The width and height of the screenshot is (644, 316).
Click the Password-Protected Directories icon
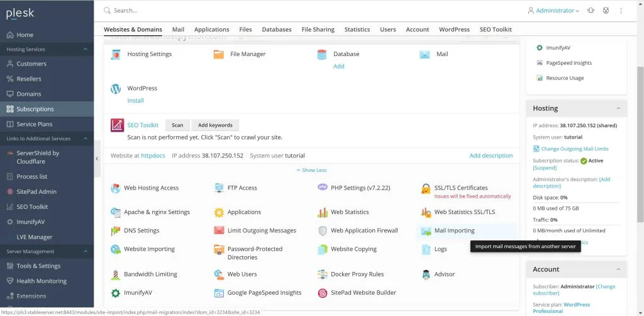point(219,249)
